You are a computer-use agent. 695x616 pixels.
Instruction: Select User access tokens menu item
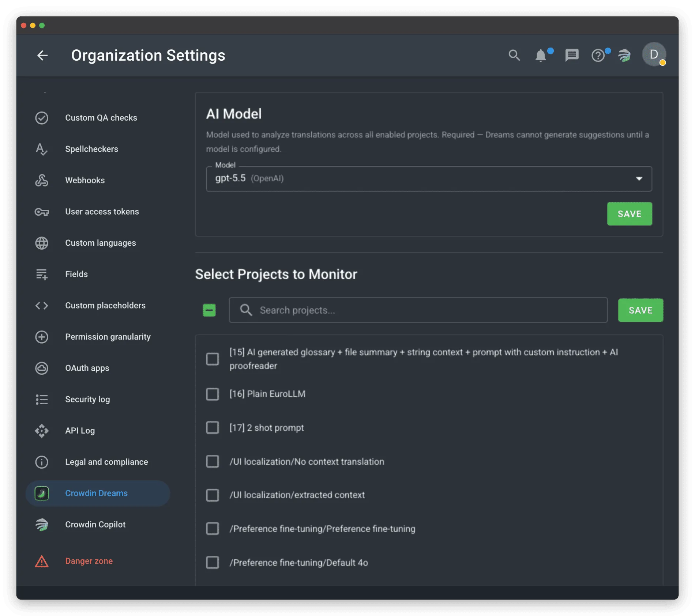pos(102,212)
